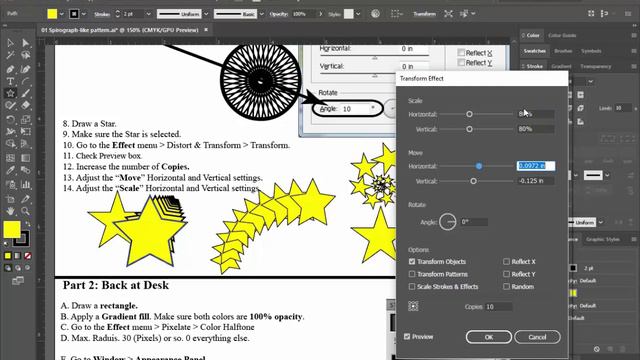The image size is (640, 360).
Task: Select the Paintbrush tool
Action: point(25,93)
